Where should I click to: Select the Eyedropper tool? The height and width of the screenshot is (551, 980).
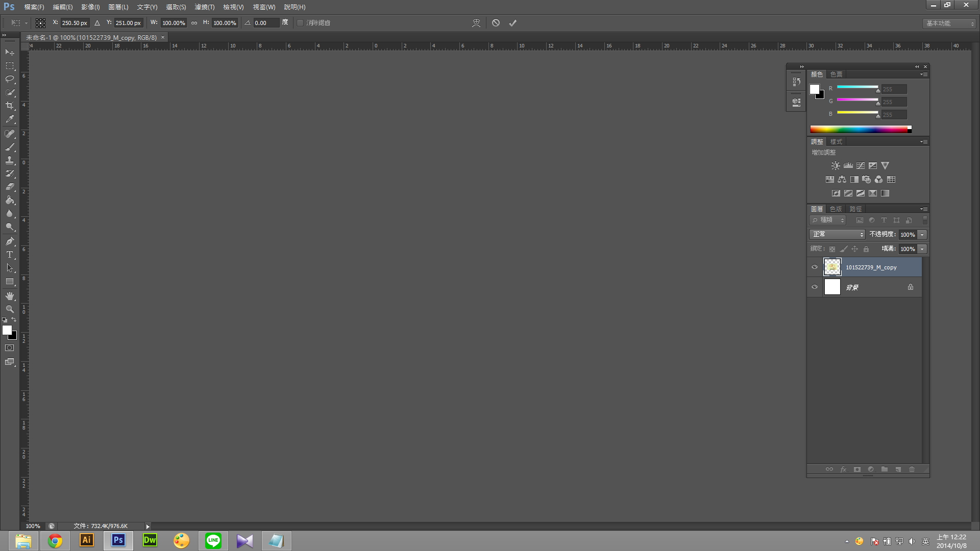coord(10,119)
